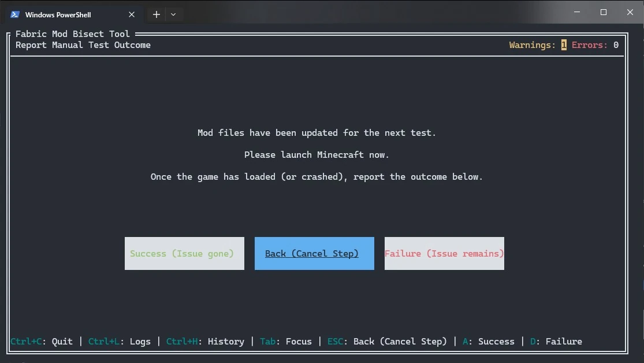This screenshot has height=363, width=644.
Task: Click the ESC: Back (Cancel Step) hint
Action: coord(387,341)
